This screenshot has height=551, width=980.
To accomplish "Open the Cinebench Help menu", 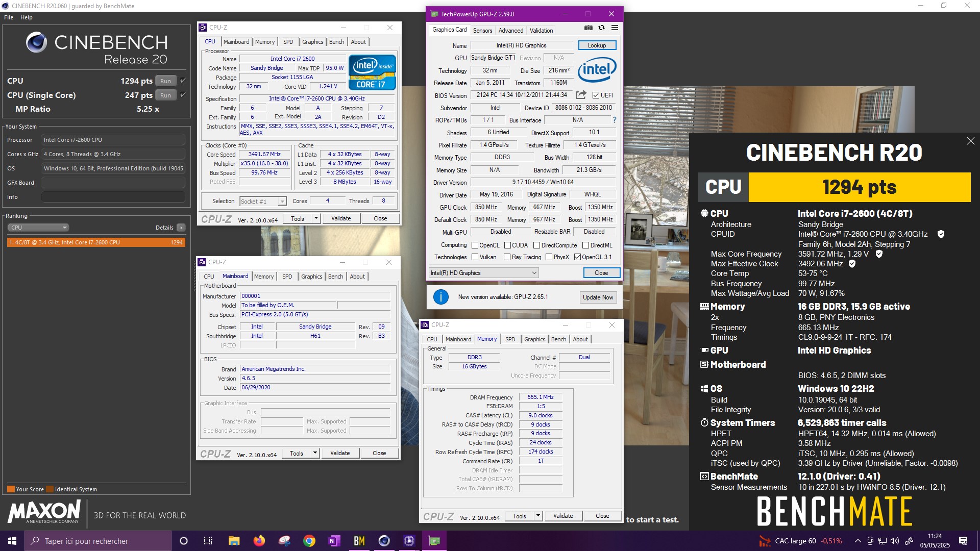I will [x=27, y=17].
